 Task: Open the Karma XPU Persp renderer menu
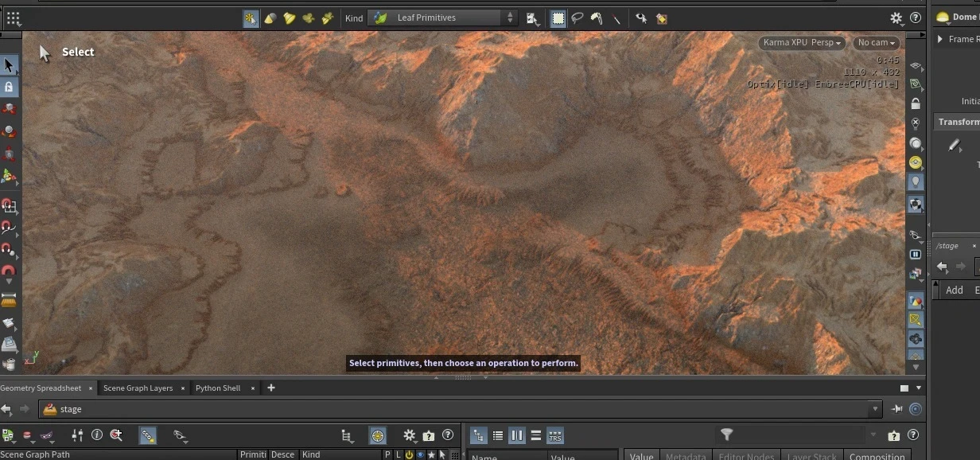[801, 43]
